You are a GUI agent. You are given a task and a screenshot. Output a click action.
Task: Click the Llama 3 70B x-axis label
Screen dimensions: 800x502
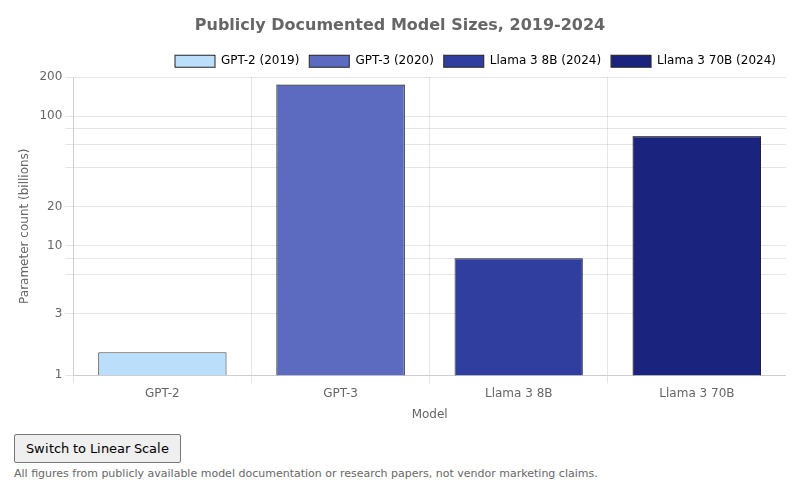coord(696,393)
